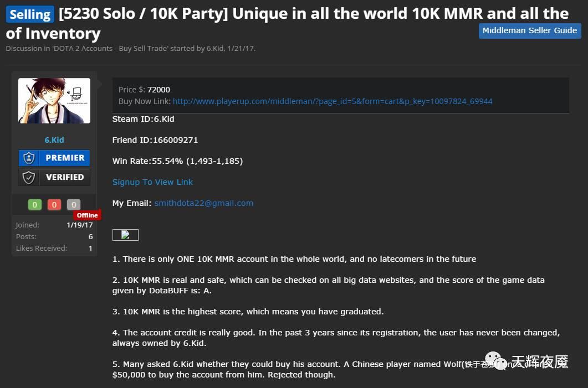Click the red Offline status badge

coord(87,215)
